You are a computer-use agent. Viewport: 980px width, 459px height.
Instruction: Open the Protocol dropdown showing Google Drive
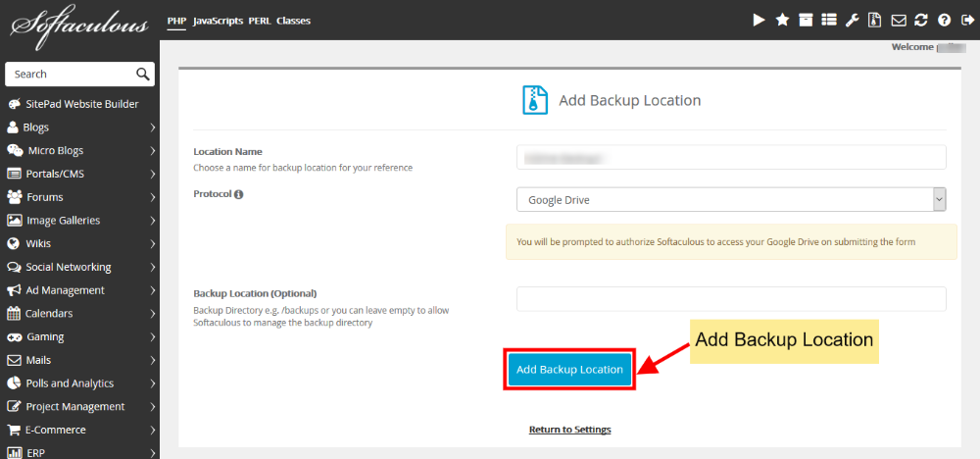click(731, 200)
